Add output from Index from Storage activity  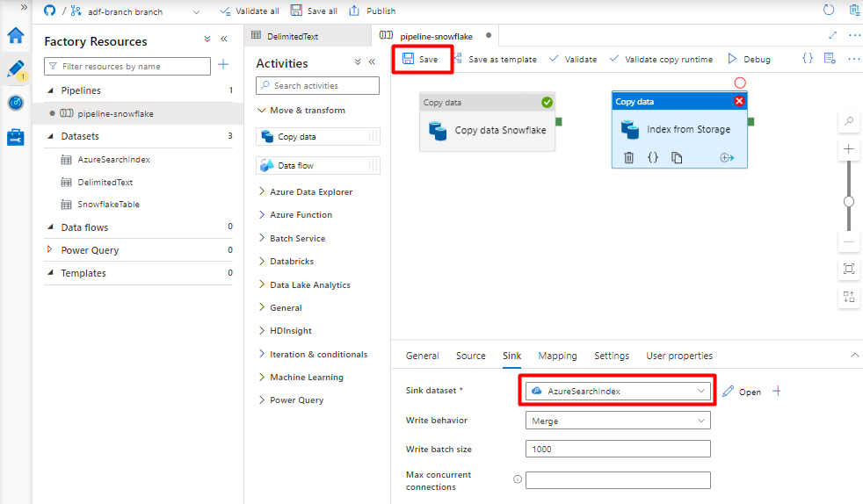tap(727, 158)
